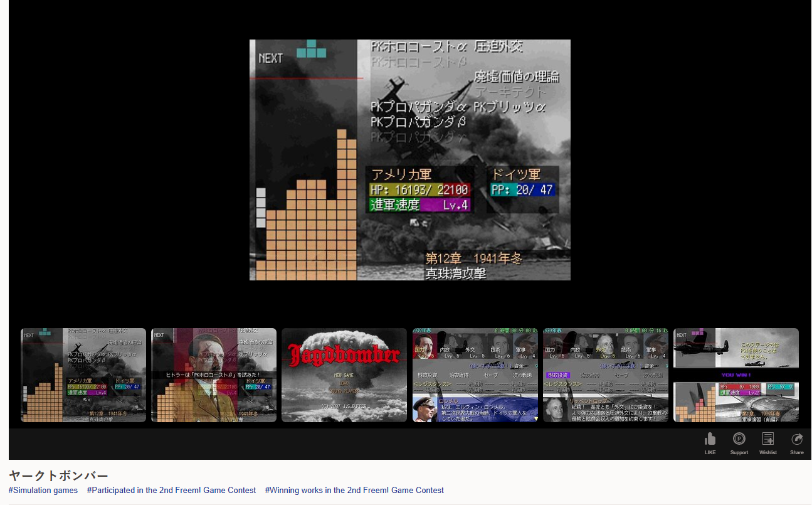This screenshot has height=505, width=812.
Task: Select the thumbnail with the blue dialogue box
Action: [475, 375]
